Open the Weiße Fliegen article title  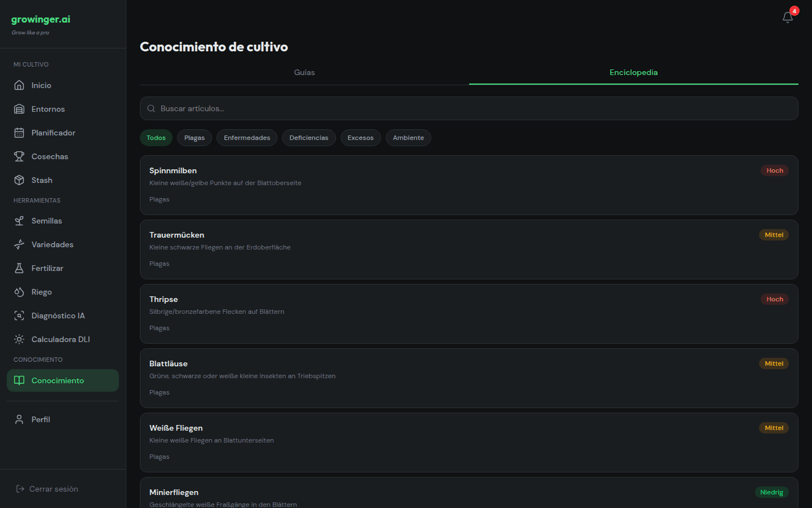tap(176, 428)
